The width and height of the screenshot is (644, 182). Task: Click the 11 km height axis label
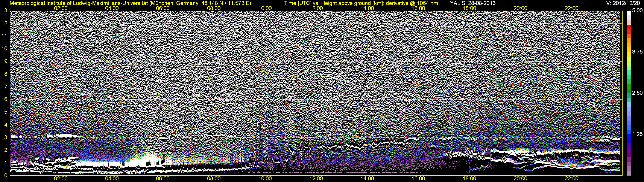point(5,36)
